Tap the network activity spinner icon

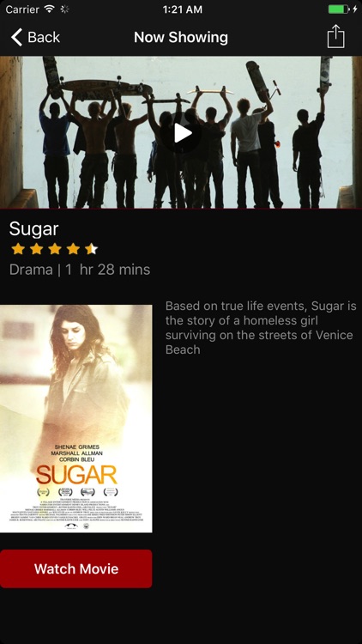[x=65, y=9]
